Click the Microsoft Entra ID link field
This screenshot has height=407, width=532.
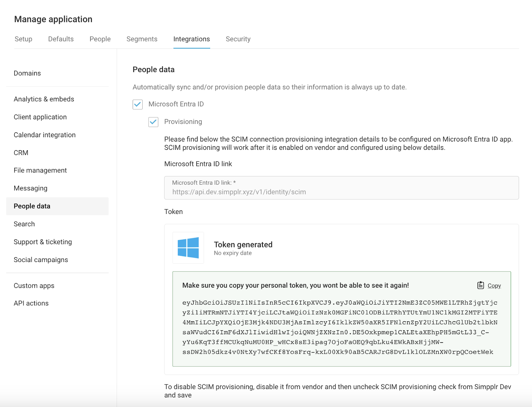pyautogui.click(x=341, y=188)
